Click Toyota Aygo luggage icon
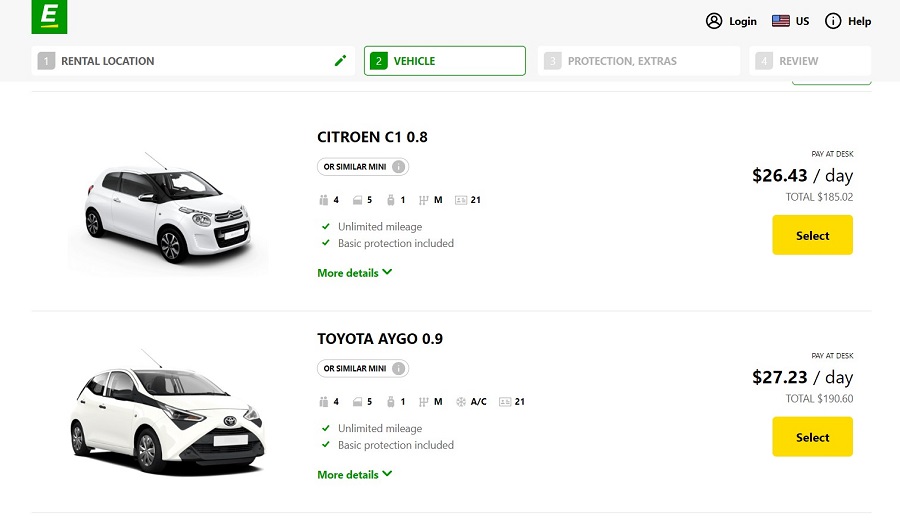This screenshot has height=522, width=900. pyautogui.click(x=391, y=401)
